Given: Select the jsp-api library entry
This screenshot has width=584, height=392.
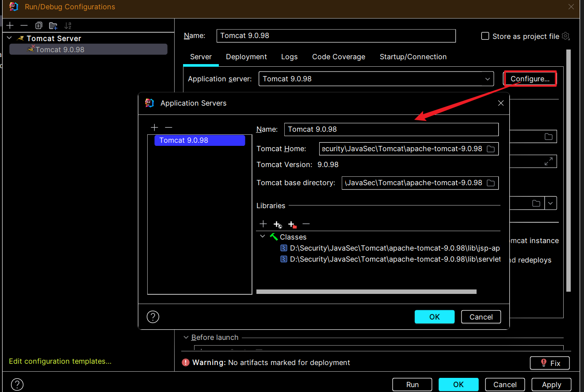Looking at the screenshot, I should click(390, 248).
